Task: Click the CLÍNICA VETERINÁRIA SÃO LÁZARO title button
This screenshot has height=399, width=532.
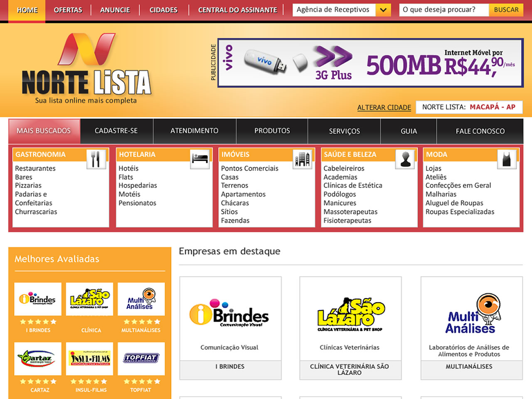Action: point(350,369)
